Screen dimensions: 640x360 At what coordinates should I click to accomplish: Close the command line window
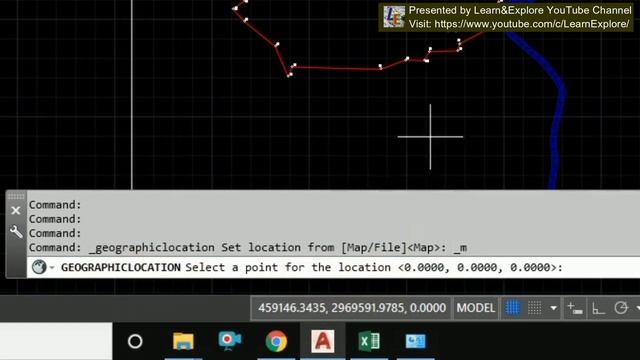tap(16, 211)
